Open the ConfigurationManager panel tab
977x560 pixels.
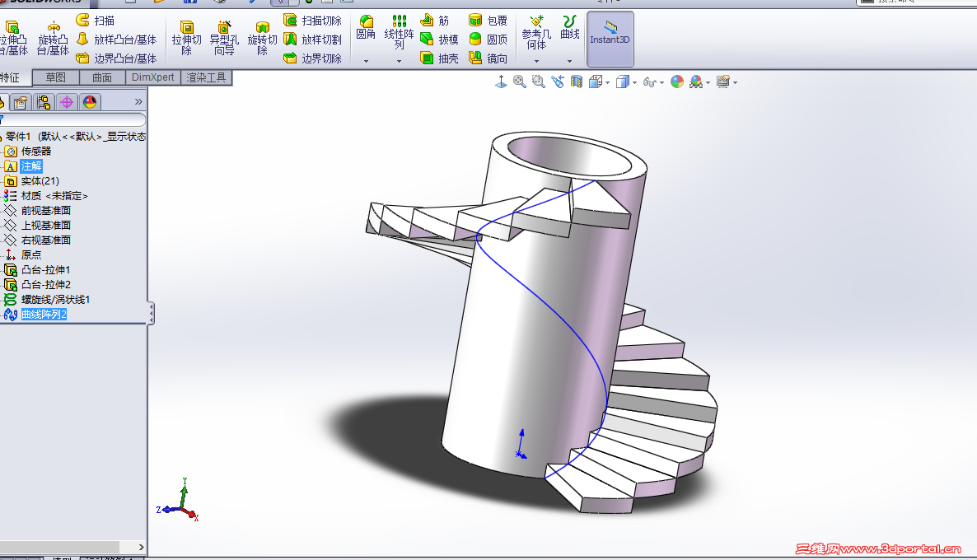(x=44, y=101)
